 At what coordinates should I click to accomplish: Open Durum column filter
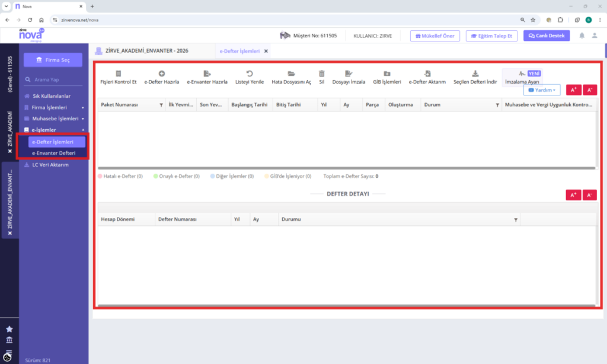point(497,105)
